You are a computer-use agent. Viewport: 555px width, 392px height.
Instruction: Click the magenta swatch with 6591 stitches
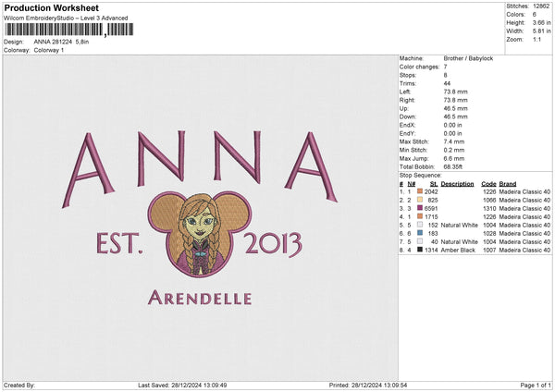pyautogui.click(x=420, y=208)
